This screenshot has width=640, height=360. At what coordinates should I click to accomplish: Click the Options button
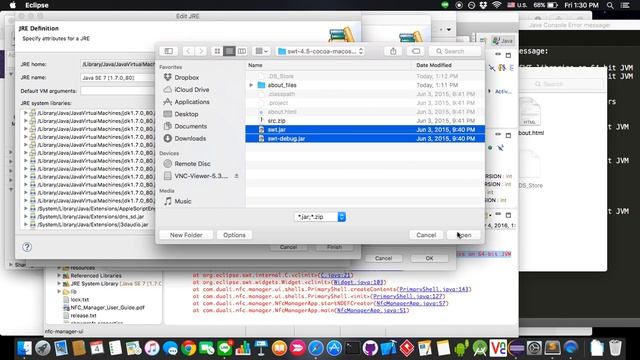coord(234,235)
